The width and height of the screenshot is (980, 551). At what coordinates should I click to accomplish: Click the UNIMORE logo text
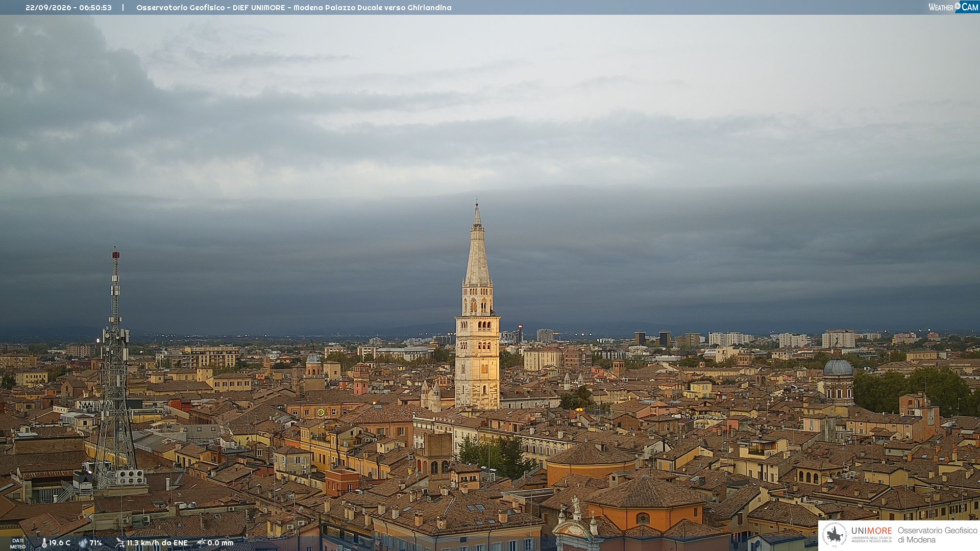(872, 531)
